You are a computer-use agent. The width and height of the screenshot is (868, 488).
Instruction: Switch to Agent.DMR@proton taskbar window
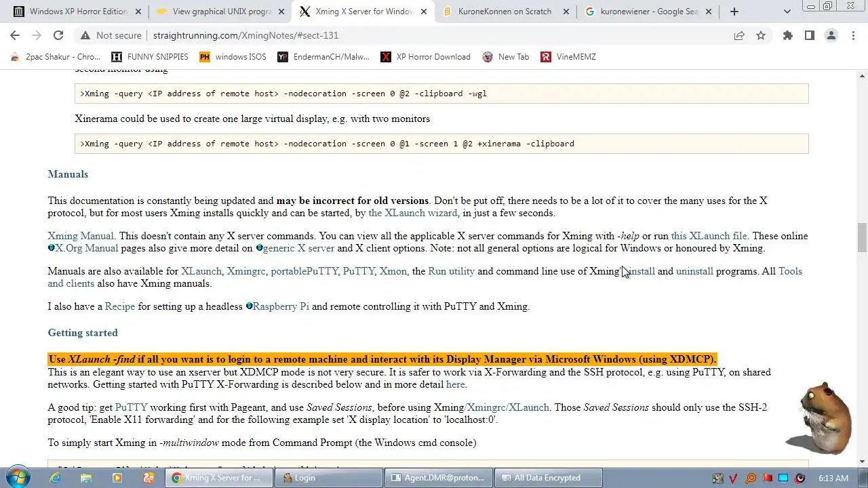[438, 478]
